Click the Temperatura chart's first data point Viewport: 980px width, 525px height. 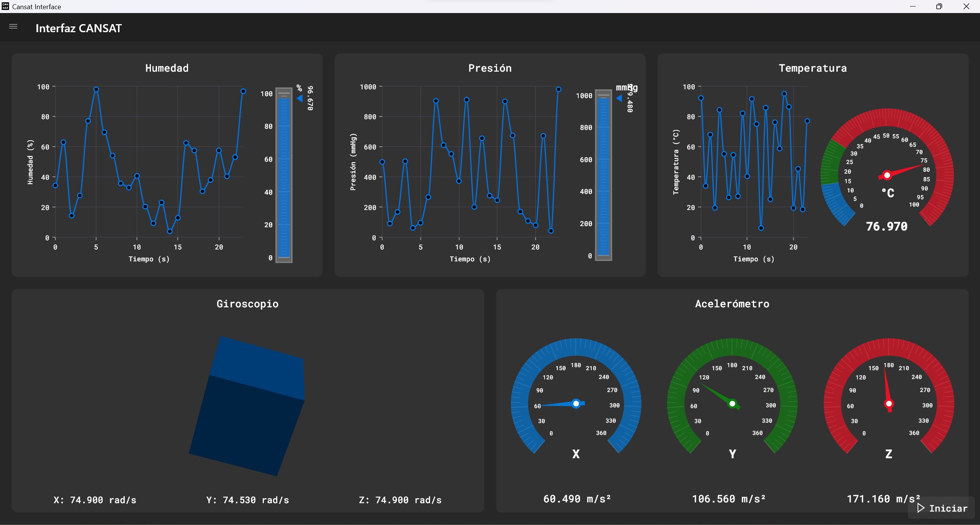(x=701, y=98)
